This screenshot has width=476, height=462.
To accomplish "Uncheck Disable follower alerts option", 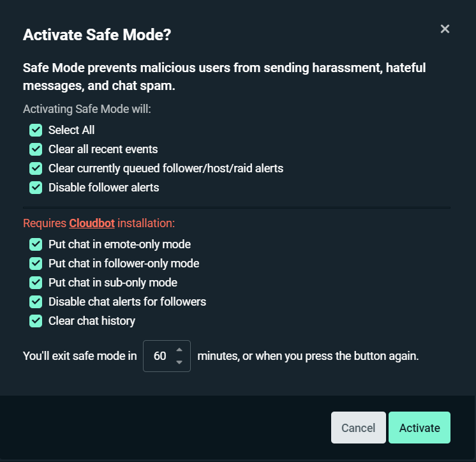I will click(x=36, y=188).
